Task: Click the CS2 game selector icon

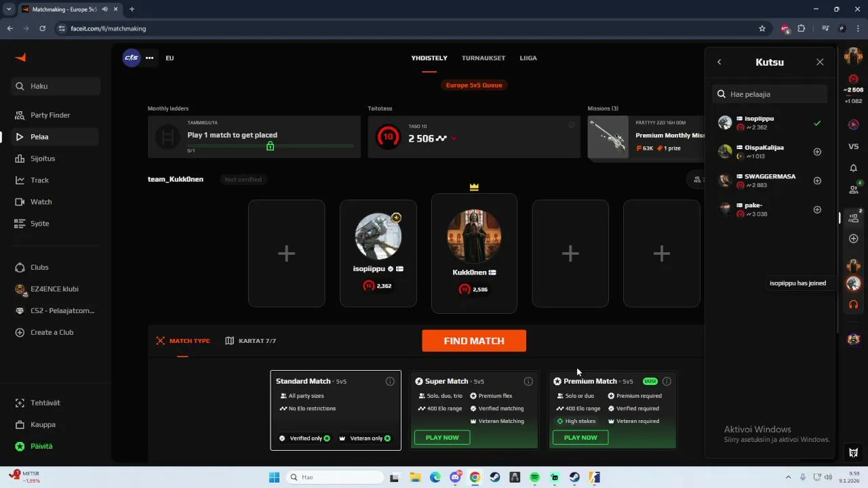Action: coord(132,58)
